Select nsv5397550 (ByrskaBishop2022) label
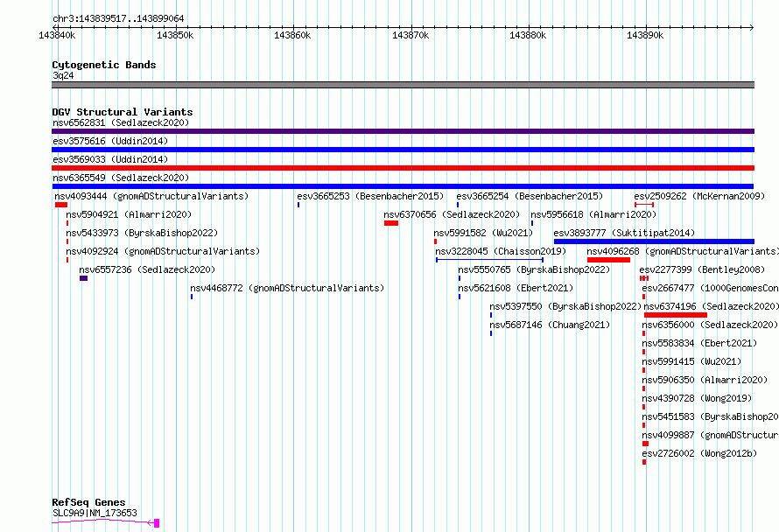779x532 pixels. 565,306
